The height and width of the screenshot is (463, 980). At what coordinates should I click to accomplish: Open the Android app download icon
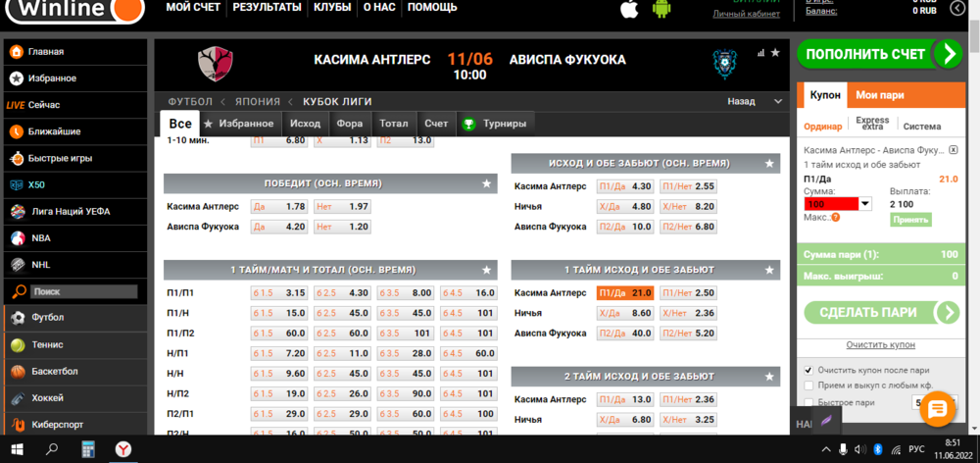(x=662, y=8)
